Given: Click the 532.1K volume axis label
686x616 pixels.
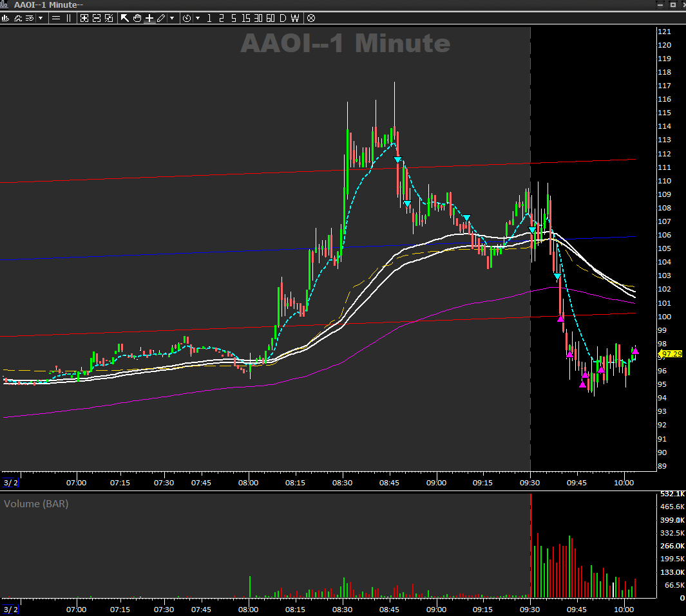Looking at the screenshot, I should [x=672, y=494].
